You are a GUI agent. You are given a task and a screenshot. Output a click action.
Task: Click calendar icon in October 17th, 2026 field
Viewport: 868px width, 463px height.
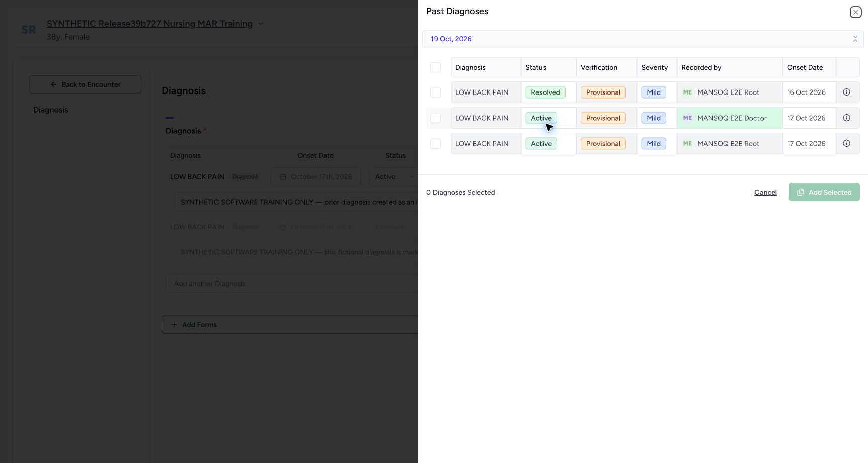(x=283, y=177)
